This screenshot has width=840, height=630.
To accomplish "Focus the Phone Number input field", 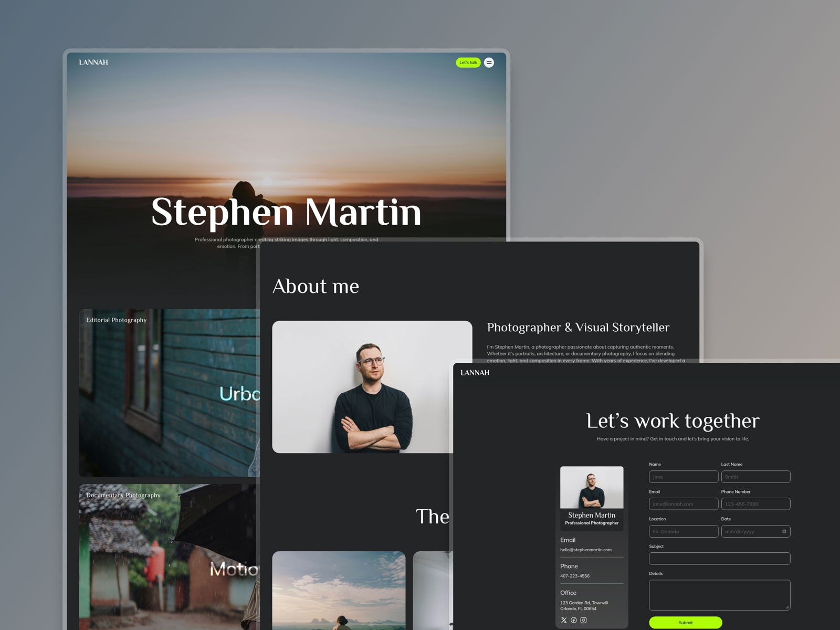I will click(x=755, y=504).
